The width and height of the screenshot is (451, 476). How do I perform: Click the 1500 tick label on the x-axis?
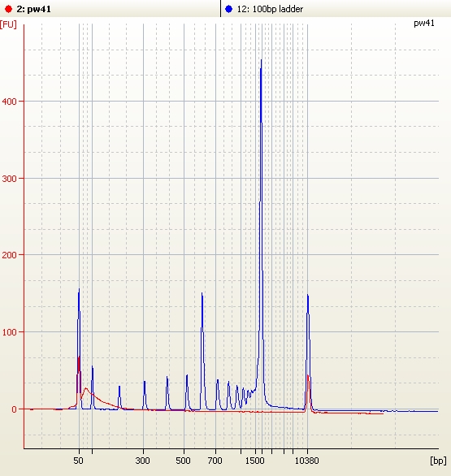(254, 461)
